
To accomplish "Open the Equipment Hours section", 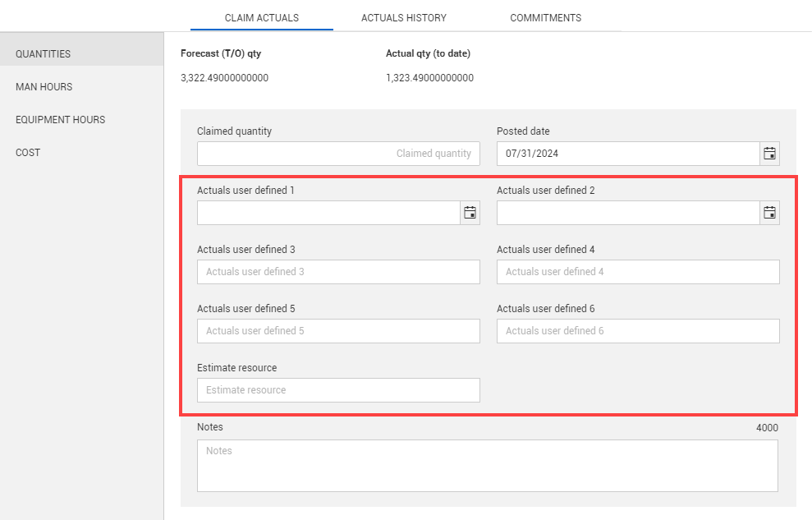I will [61, 120].
